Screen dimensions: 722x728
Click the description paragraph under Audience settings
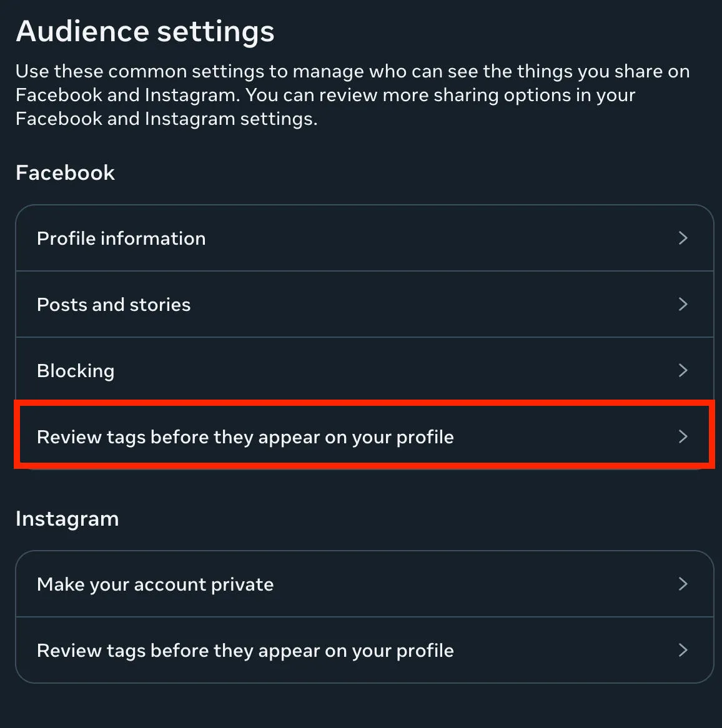click(353, 95)
